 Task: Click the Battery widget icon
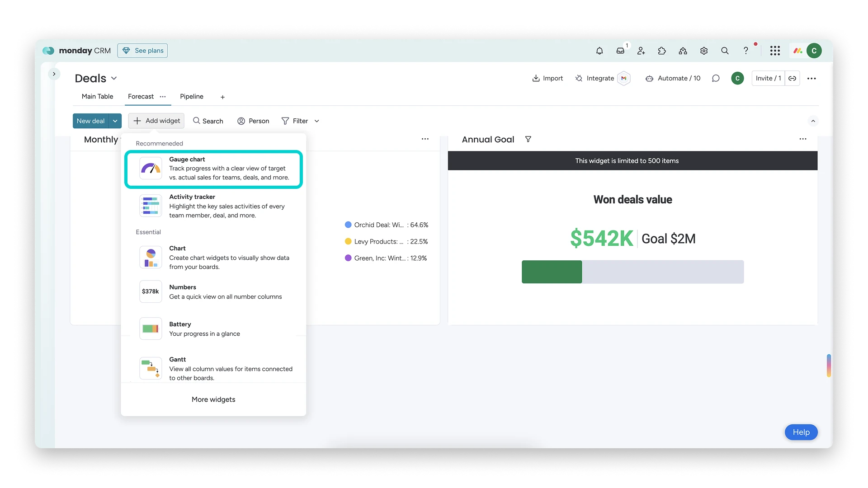151,328
